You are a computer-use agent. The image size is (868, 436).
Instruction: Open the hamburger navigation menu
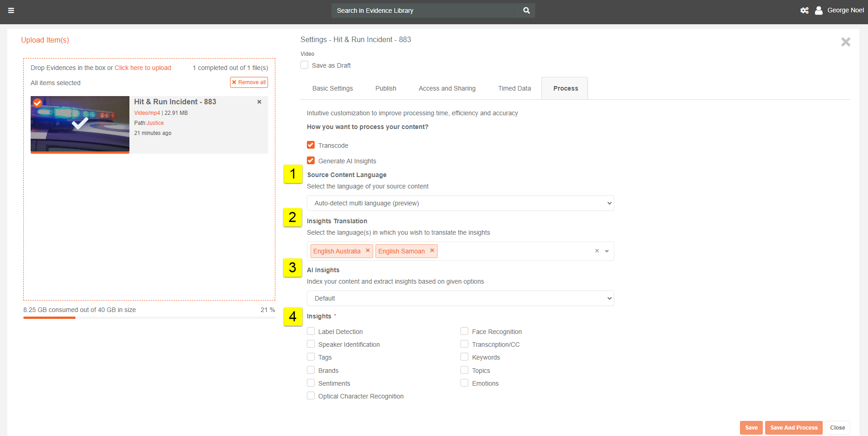[x=11, y=11]
